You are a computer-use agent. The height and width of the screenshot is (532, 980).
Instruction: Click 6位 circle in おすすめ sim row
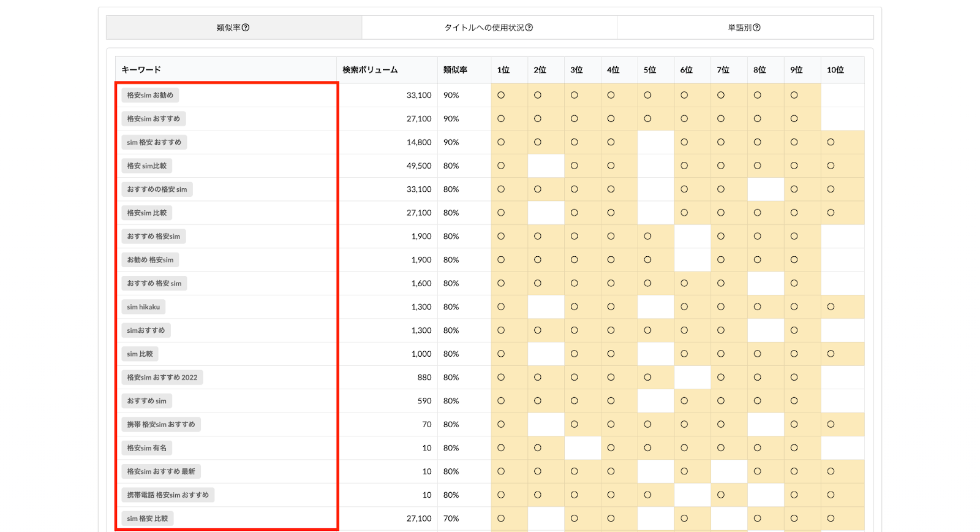click(684, 401)
